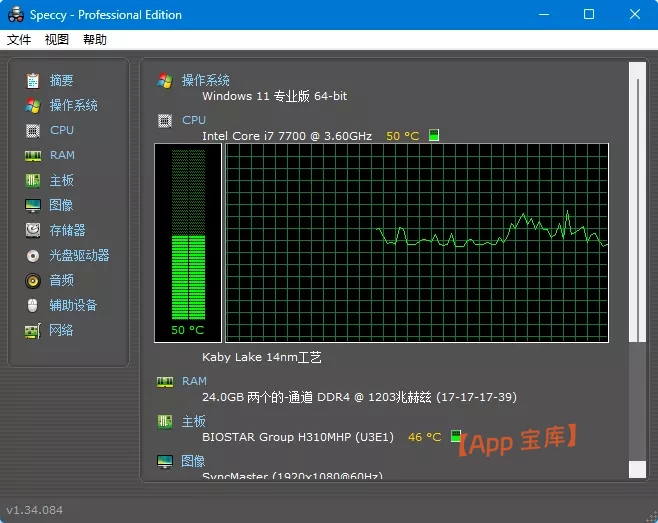The image size is (658, 523).
Task: Go to the 存储器 section label in sidebar
Action: point(67,230)
